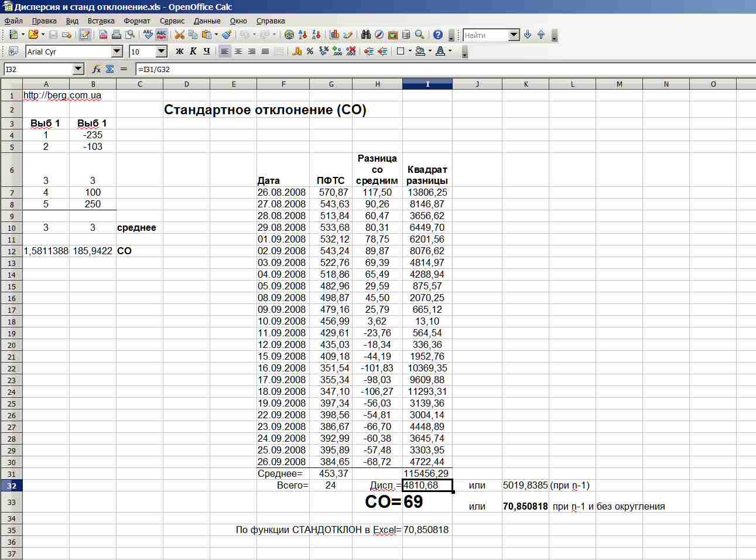The width and height of the screenshot is (756, 560).
Task: Apply background color swatch button
Action: point(420,52)
